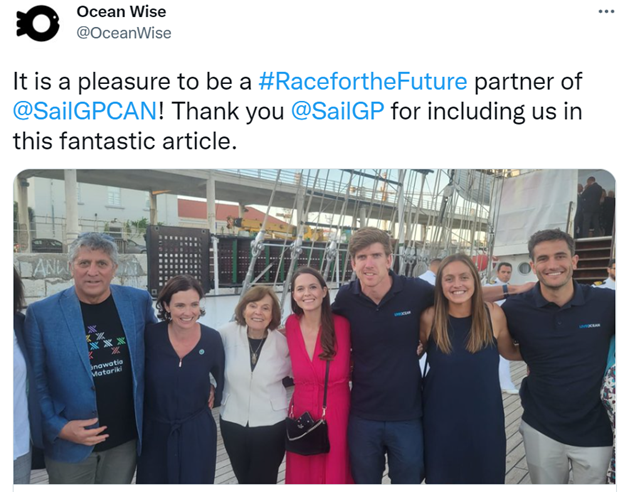Click 'partner of' text in the tweet
The width and height of the screenshot is (624, 492).
pos(528,82)
